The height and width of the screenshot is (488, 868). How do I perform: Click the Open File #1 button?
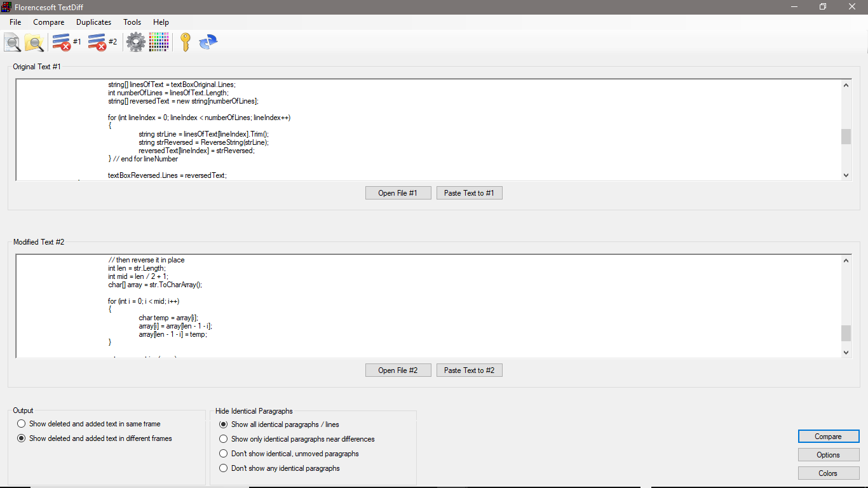pos(398,193)
